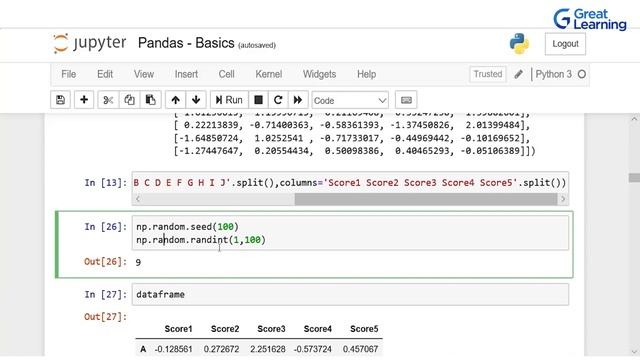Image resolution: width=640 pixels, height=360 pixels.
Task: Click the value -0.128561 in the table
Action: click(173, 349)
